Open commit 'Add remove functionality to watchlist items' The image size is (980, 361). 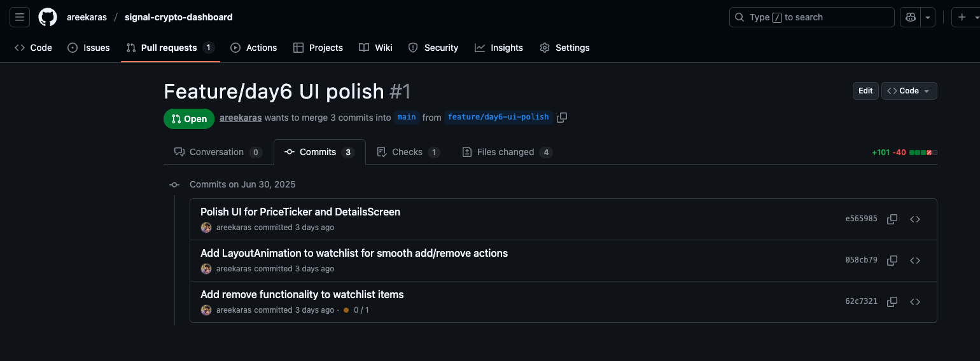click(302, 294)
